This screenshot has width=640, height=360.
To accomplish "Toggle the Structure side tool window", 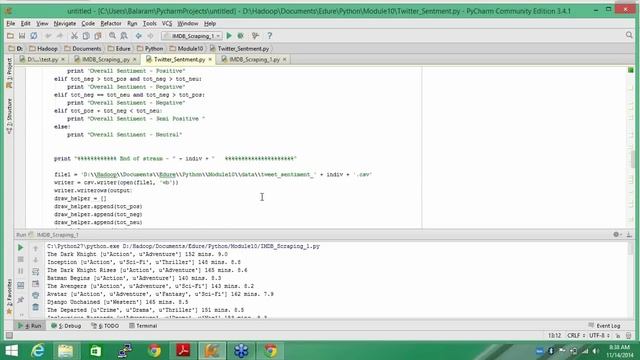I will (9, 116).
